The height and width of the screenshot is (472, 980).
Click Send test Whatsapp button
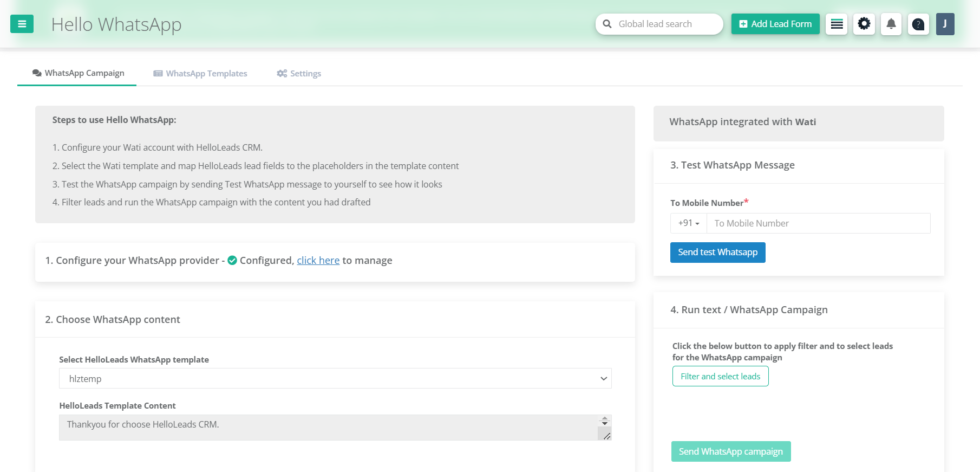(718, 253)
